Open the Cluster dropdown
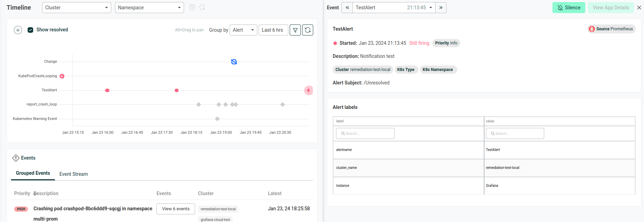The width and height of the screenshot is (644, 222). coord(76,8)
